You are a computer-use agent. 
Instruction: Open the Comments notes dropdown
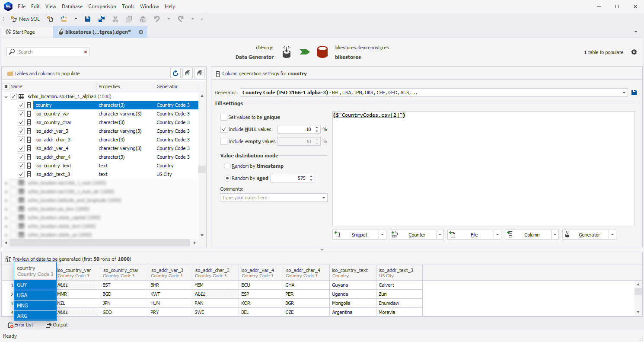tap(324, 198)
